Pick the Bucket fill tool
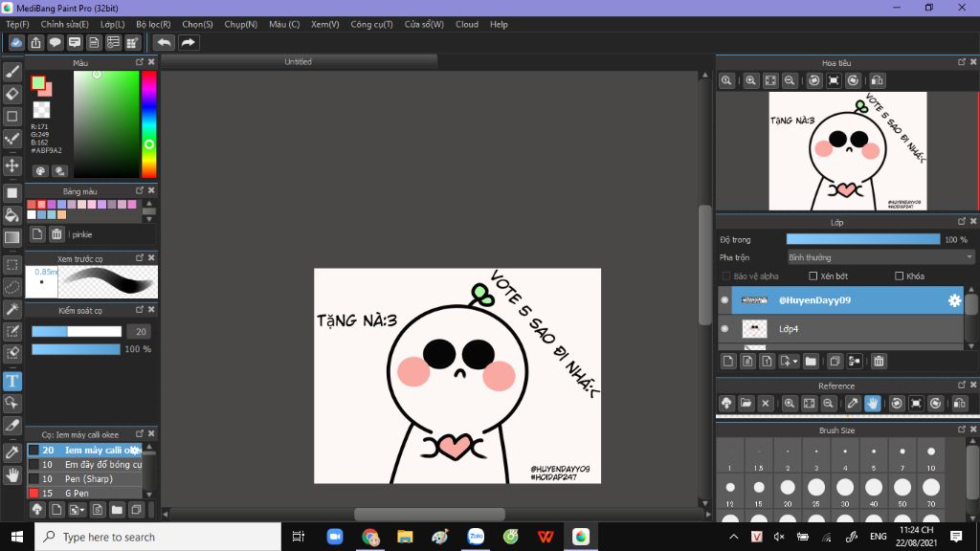The height and width of the screenshot is (551, 980). 12,215
